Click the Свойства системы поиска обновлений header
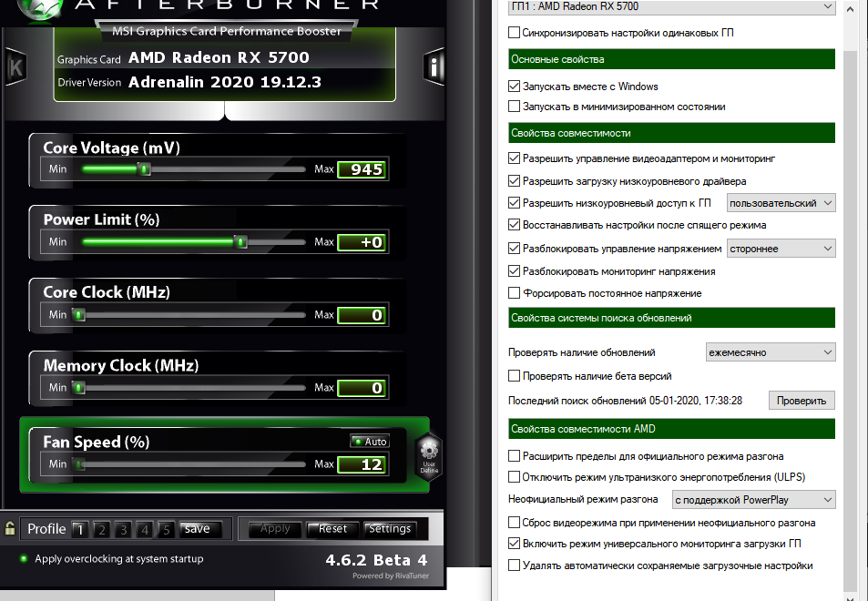The width and height of the screenshot is (868, 601). point(671,318)
